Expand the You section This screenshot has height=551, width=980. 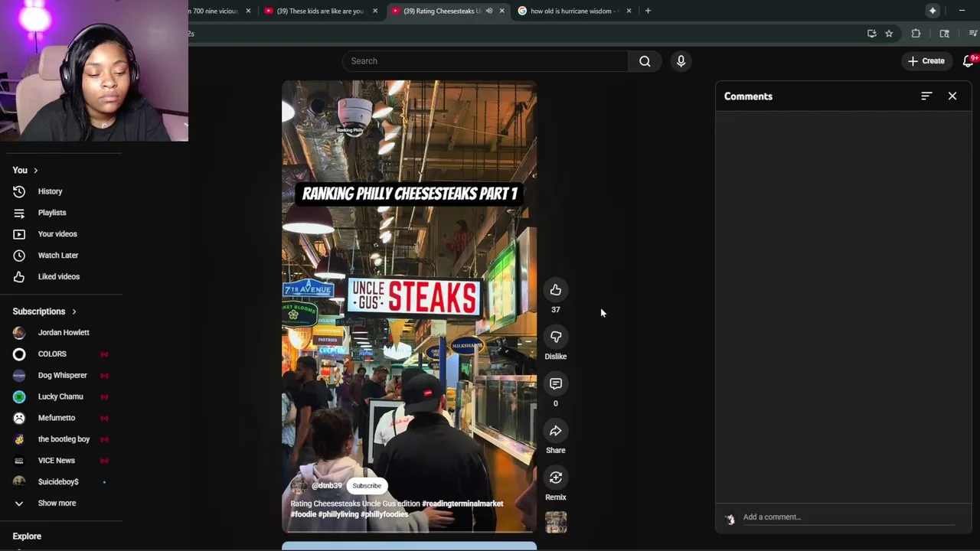pyautogui.click(x=25, y=170)
